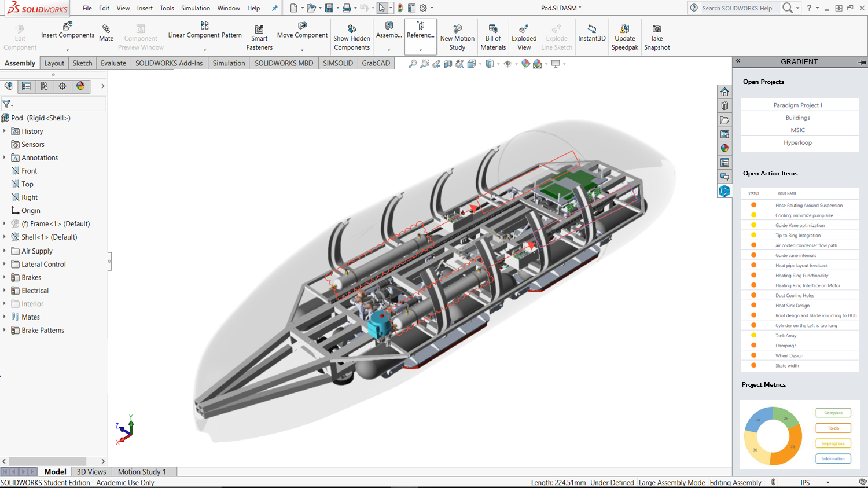
Task: Open the DimXpertManager tab
Action: click(x=62, y=86)
